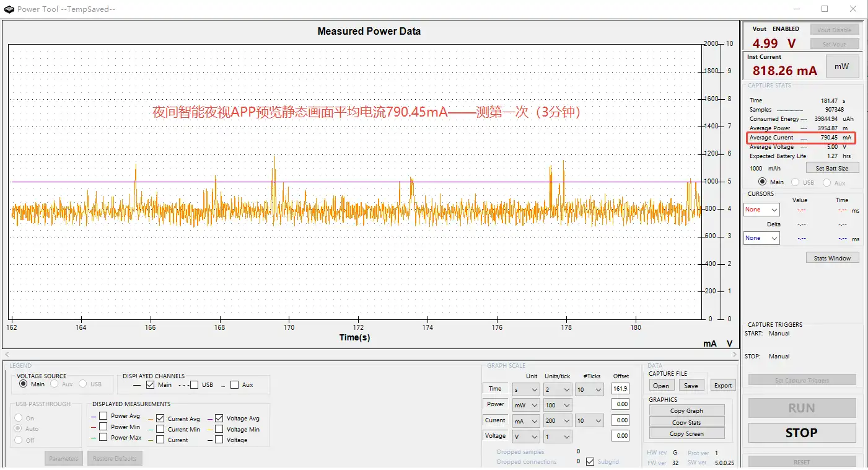Select Main voltage source radio button
The width and height of the screenshot is (868, 470).
24,384
